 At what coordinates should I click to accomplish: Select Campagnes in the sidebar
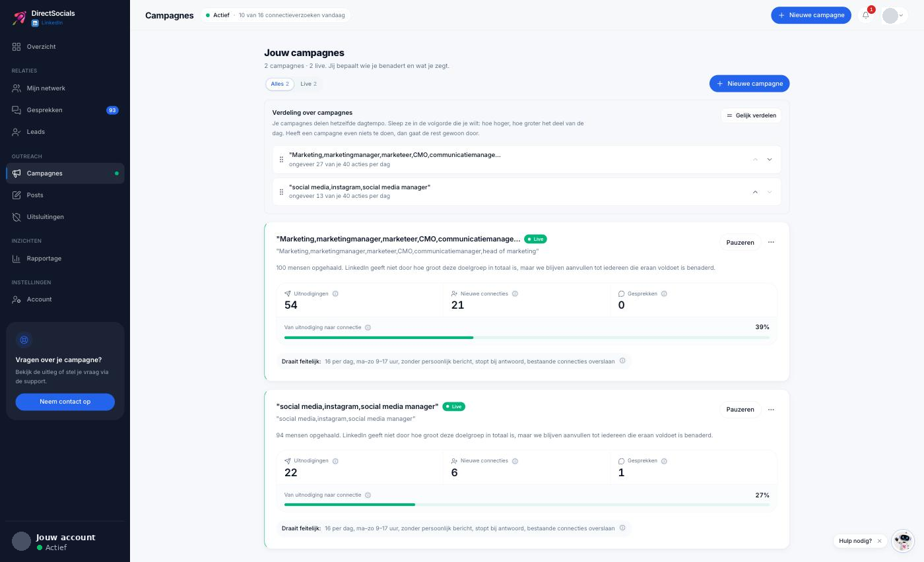pyautogui.click(x=65, y=173)
